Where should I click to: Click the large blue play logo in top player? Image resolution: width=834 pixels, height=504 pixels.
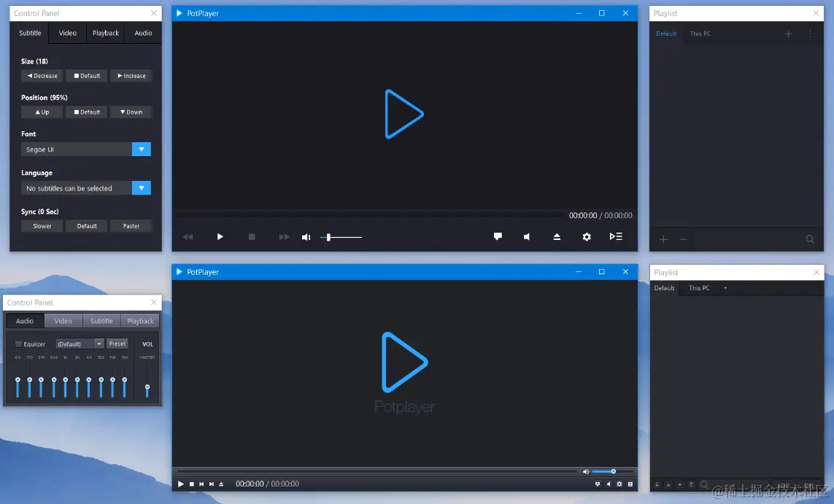404,115
